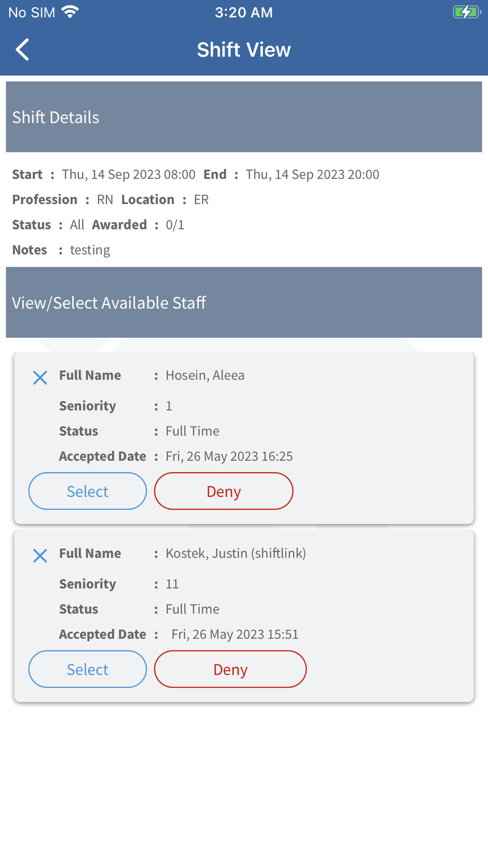Screen dimensions: 488x868
Task: Tap the Shift Details section header
Action: click(x=244, y=117)
